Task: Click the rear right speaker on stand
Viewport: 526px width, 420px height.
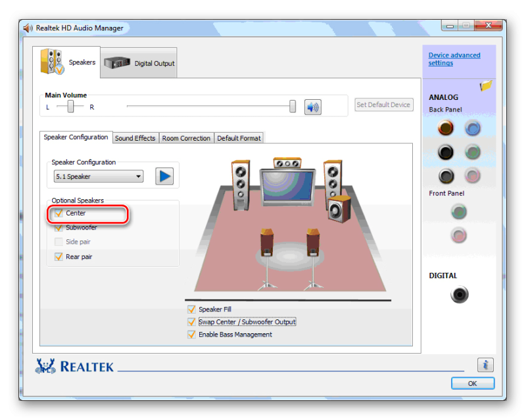Action: point(313,259)
